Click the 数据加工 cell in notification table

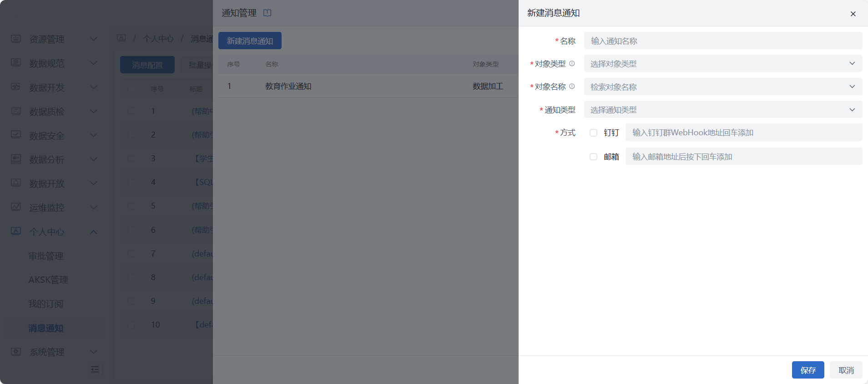pos(488,86)
